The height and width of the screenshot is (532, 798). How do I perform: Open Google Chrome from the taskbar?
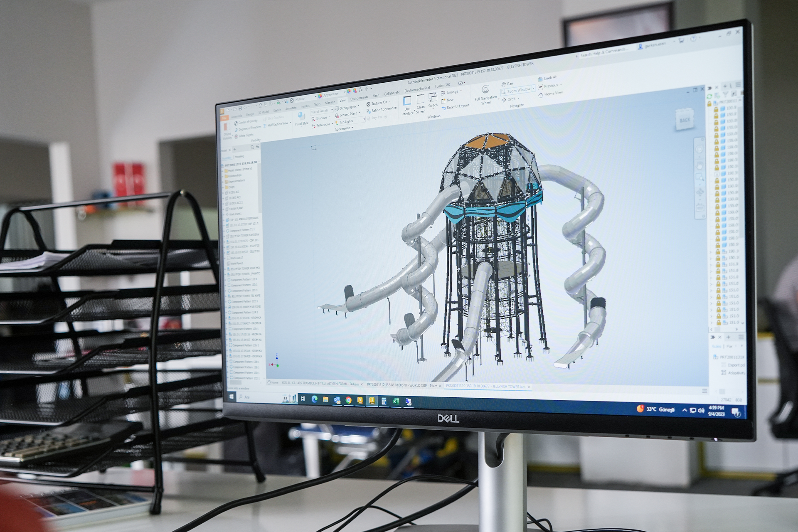[348, 400]
